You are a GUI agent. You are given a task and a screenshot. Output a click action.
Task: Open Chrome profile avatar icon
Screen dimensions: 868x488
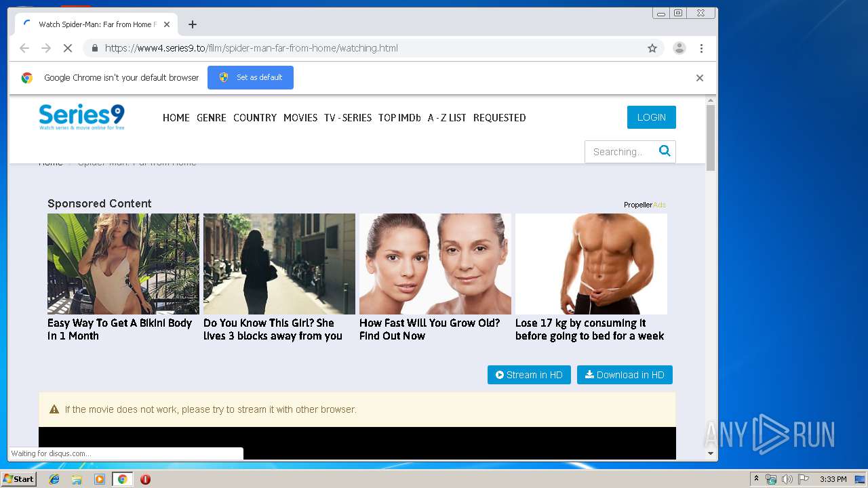679,48
